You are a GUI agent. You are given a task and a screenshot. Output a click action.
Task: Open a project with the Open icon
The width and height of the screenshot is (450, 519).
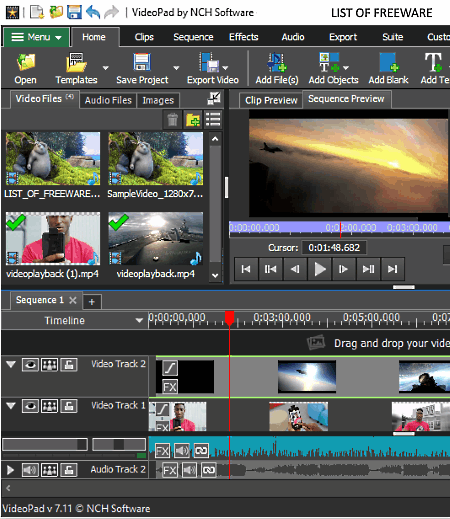[x=26, y=62]
